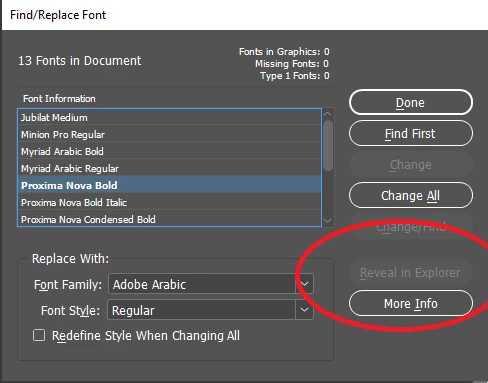The width and height of the screenshot is (488, 383).
Task: Click the font list scrollbar thumb
Action: (x=328, y=145)
